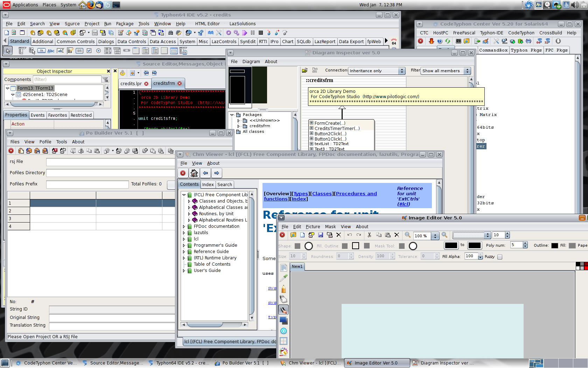588x368 pixels.
Task: Expand the Programmer's Guide tree node
Action: click(184, 245)
